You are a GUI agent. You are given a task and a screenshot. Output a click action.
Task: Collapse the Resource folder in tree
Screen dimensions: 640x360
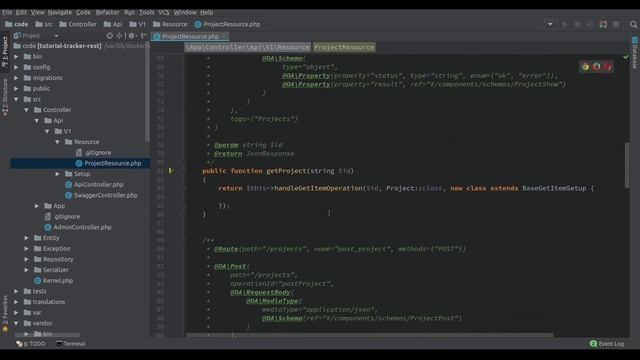58,142
